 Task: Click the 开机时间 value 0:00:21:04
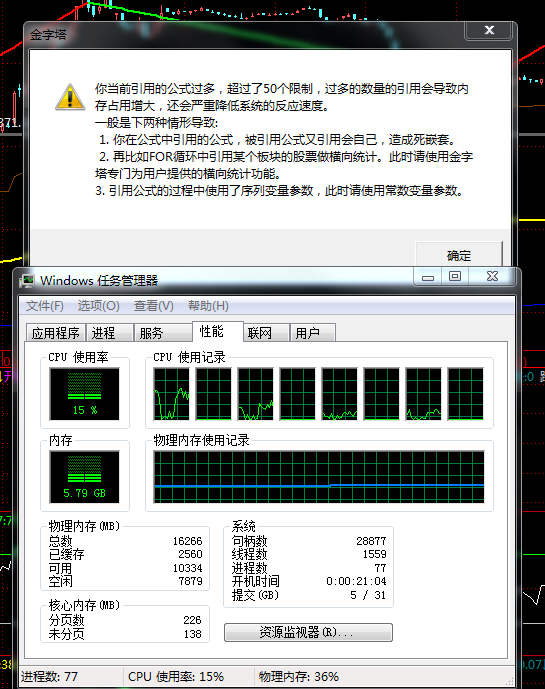[x=356, y=581]
